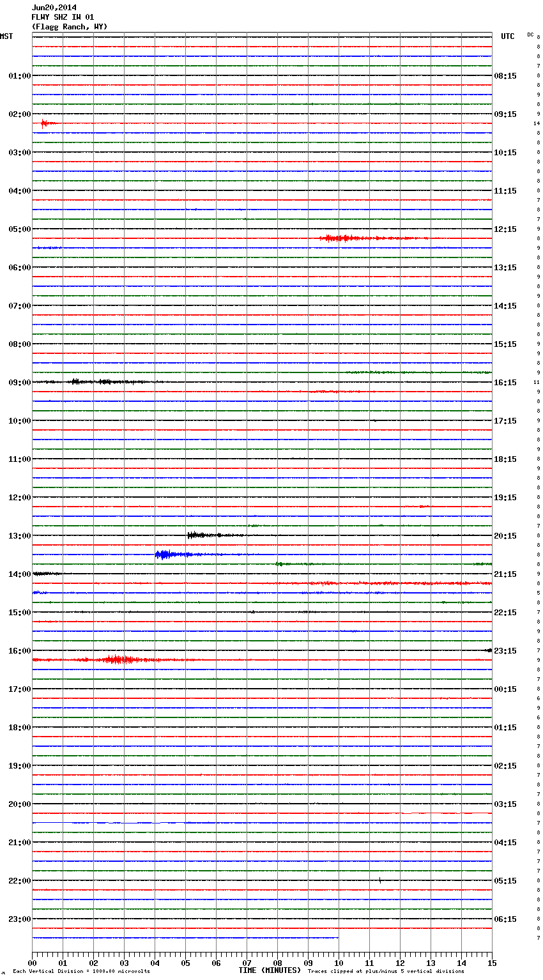
Task: Click the black seismic event on the 09:00 trace
Action: 102,382
